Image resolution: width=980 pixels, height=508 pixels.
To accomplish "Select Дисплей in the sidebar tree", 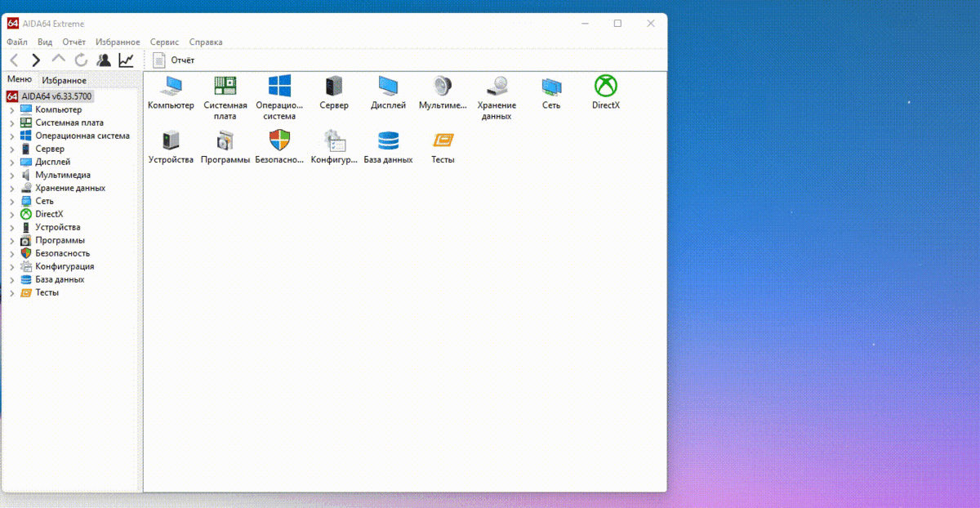I will [x=53, y=162].
